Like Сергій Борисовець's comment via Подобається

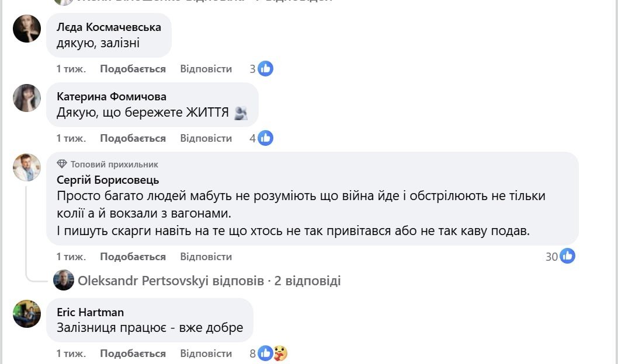[x=133, y=257]
